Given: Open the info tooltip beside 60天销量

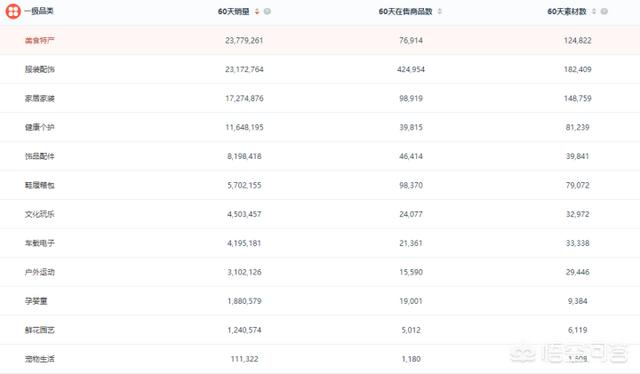Looking at the screenshot, I should [267, 11].
